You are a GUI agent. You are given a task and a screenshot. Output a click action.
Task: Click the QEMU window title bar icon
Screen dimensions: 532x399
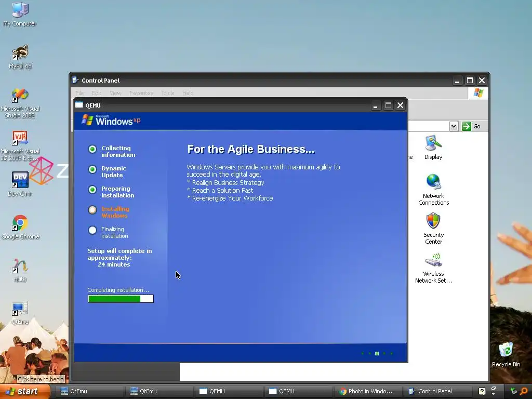click(x=79, y=105)
